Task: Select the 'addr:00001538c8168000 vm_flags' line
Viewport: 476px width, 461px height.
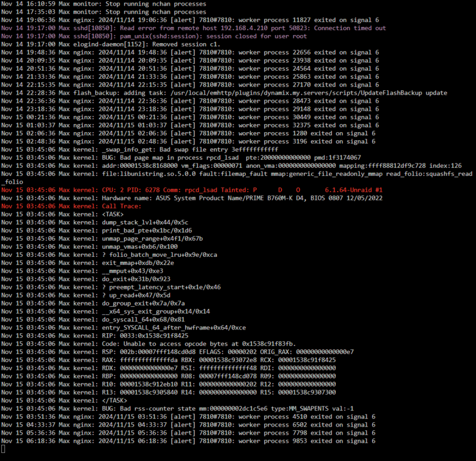Action: [231, 166]
